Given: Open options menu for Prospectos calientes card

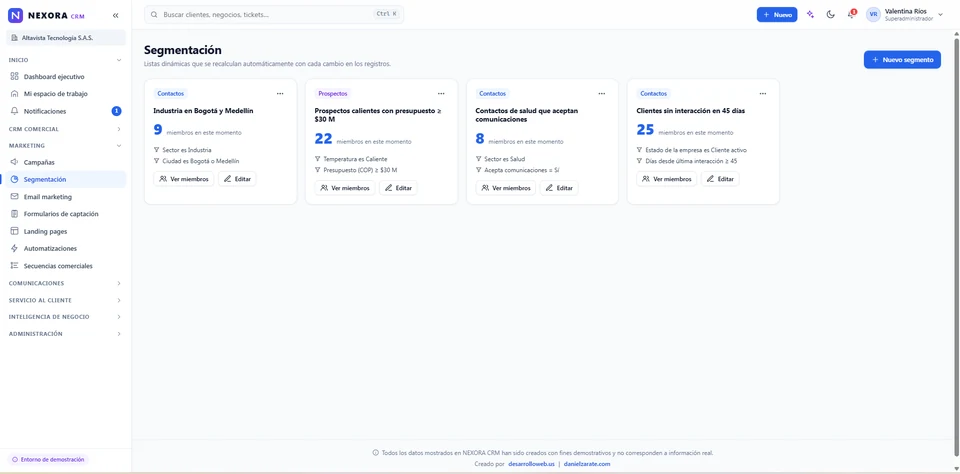Looking at the screenshot, I should 441,94.
